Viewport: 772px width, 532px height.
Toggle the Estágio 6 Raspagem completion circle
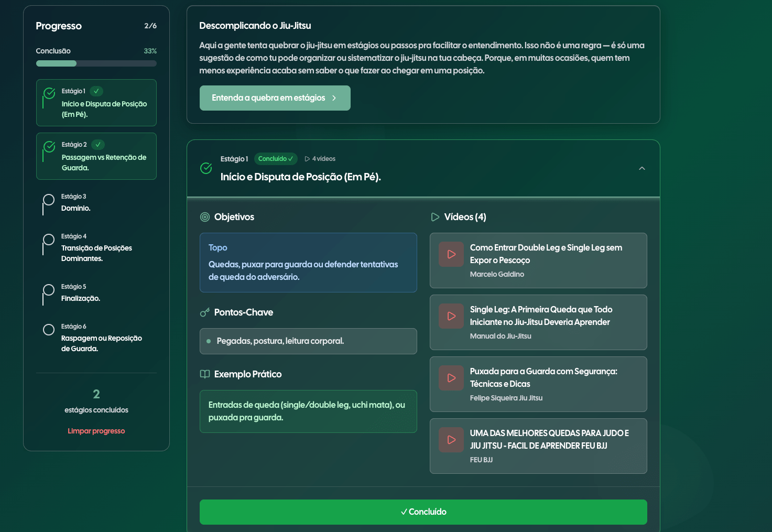point(49,330)
